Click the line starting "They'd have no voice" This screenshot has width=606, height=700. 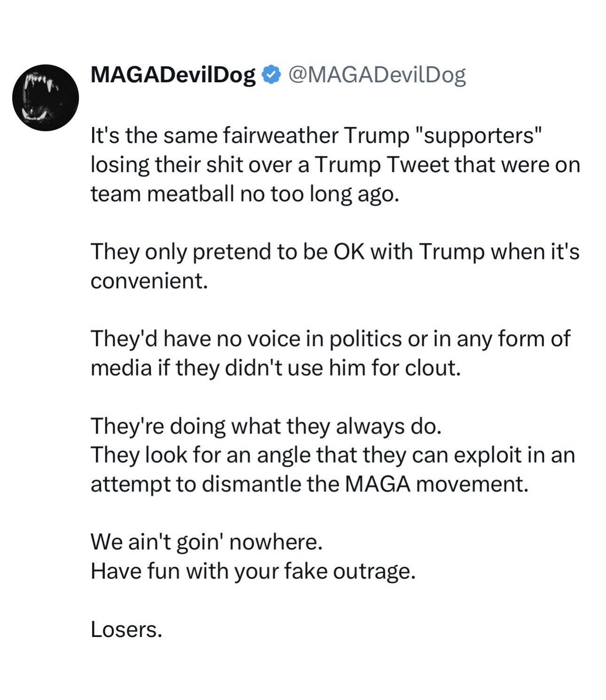click(330, 339)
